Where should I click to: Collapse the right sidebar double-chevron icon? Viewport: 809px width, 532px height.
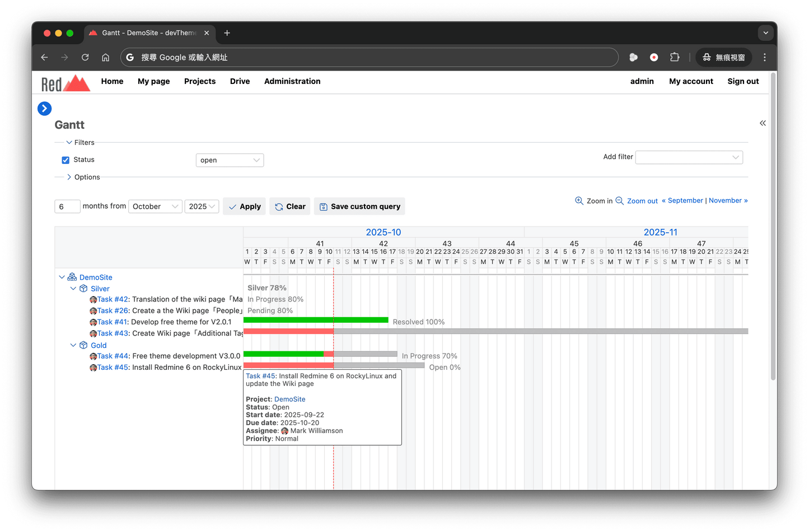pyautogui.click(x=762, y=123)
